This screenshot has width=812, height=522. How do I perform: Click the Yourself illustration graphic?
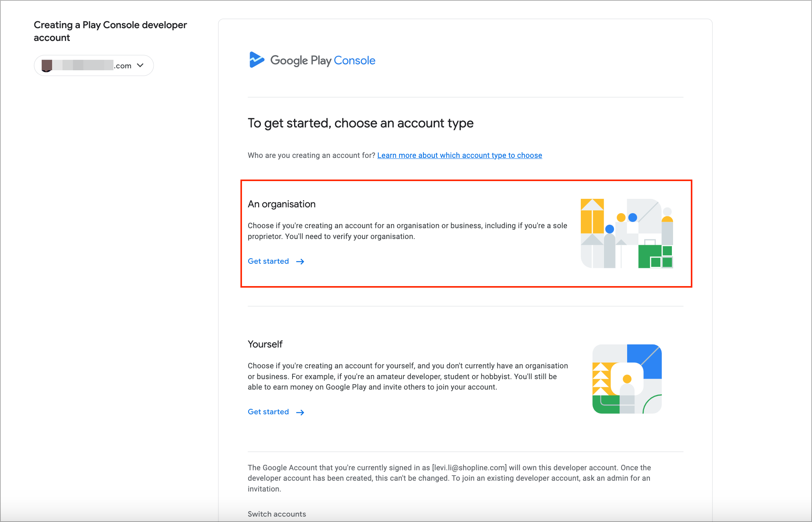[x=627, y=379]
